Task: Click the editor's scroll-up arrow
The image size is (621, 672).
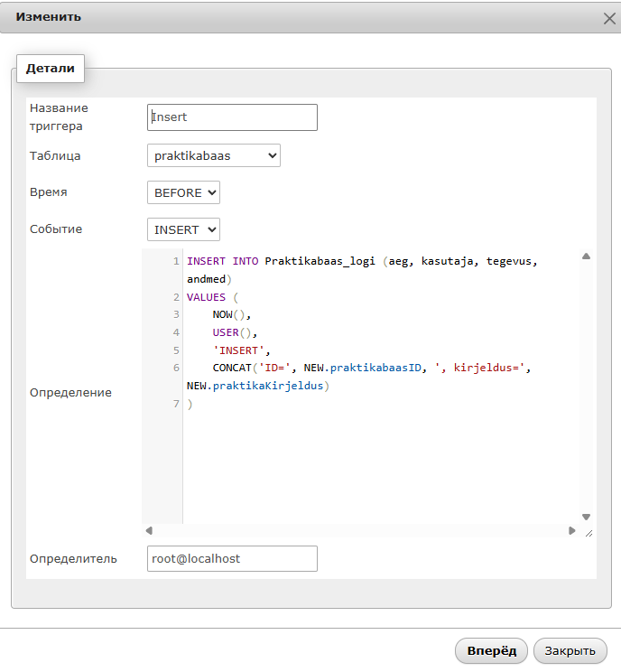Action: click(586, 257)
